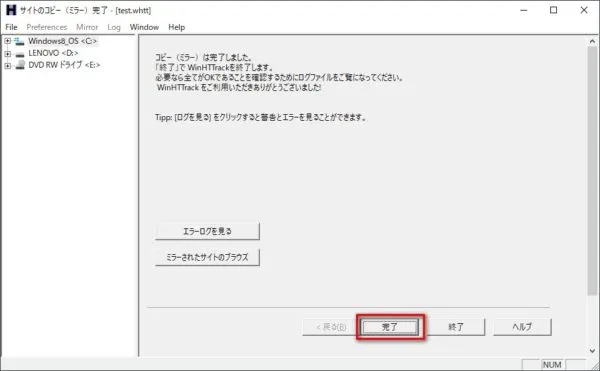Expand the LENOVO <D:> tree node

pyautogui.click(x=8, y=54)
